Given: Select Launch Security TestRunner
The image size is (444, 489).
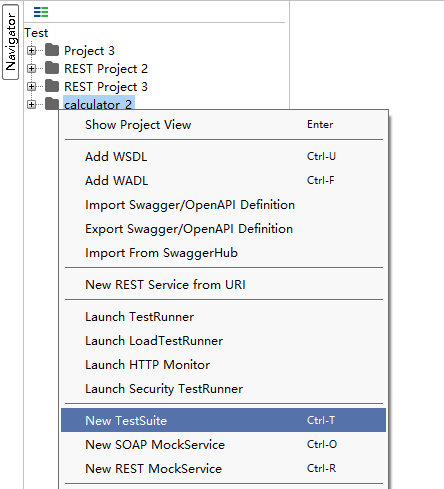Looking at the screenshot, I should pyautogui.click(x=223, y=389).
